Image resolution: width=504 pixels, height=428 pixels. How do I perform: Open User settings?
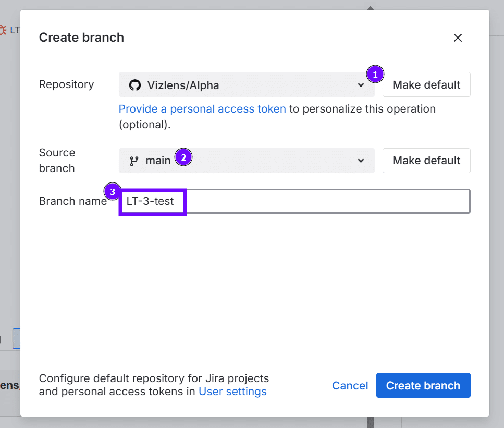click(x=232, y=391)
